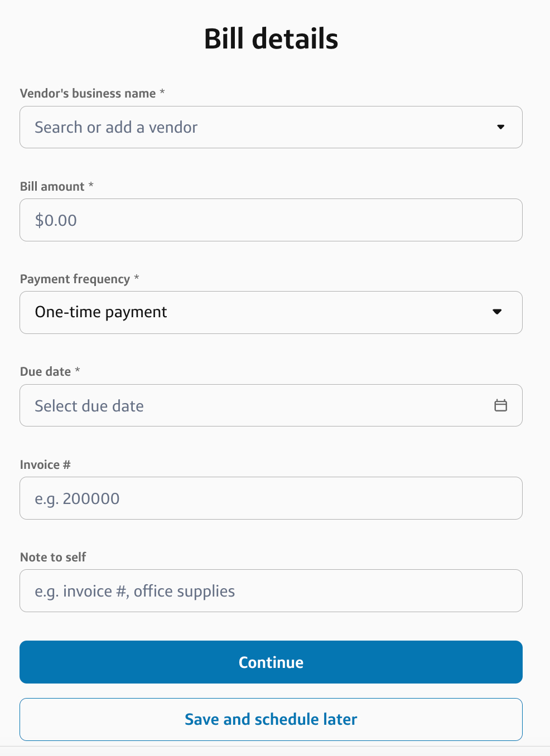Choose Save and schedule later option

(271, 719)
